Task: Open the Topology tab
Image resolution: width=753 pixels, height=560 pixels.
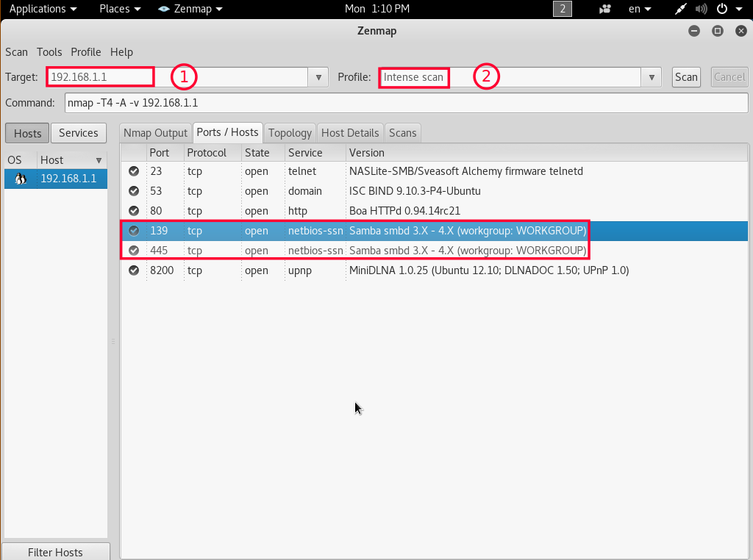Action: pyautogui.click(x=290, y=133)
